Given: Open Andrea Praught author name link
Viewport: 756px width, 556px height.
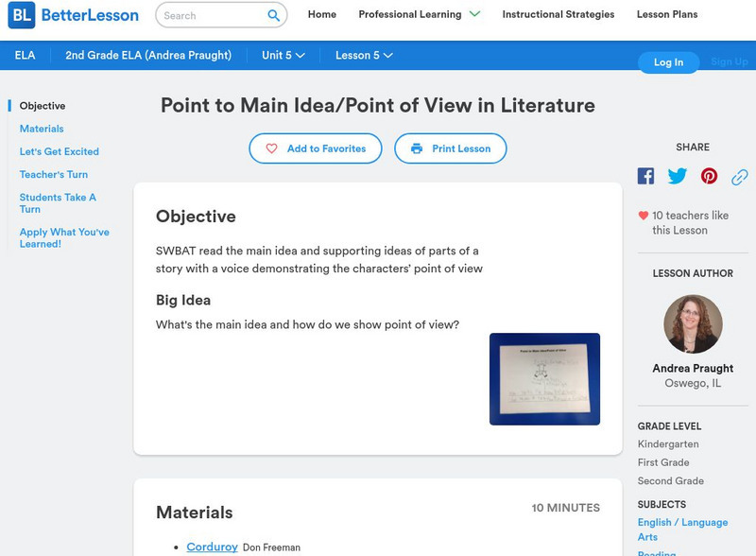Looking at the screenshot, I should coord(693,368).
